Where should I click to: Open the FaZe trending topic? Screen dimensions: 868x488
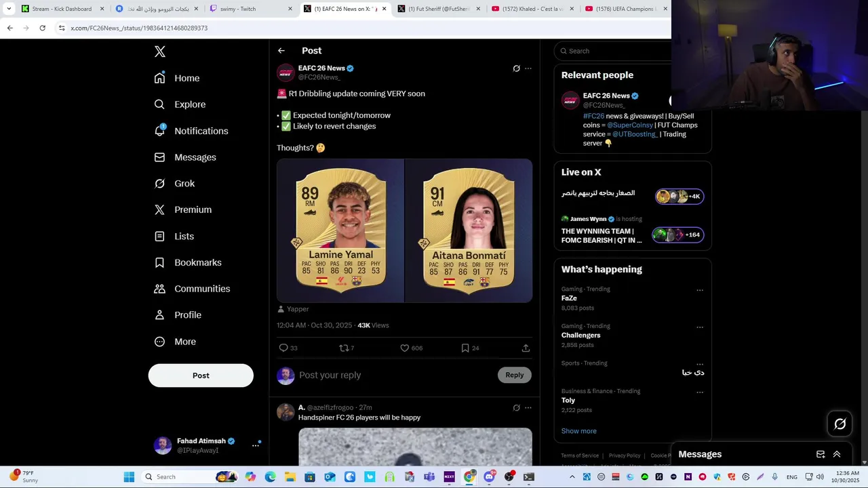pos(569,298)
